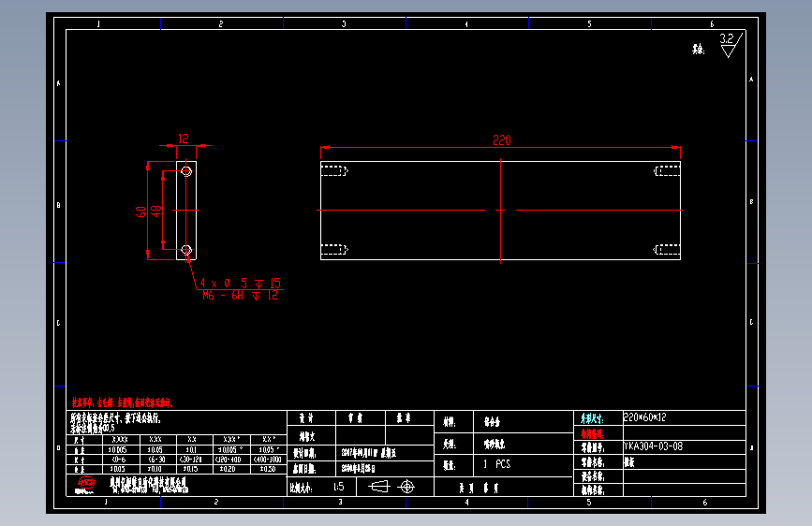Click the first-angle projection cone symbol

[378, 487]
